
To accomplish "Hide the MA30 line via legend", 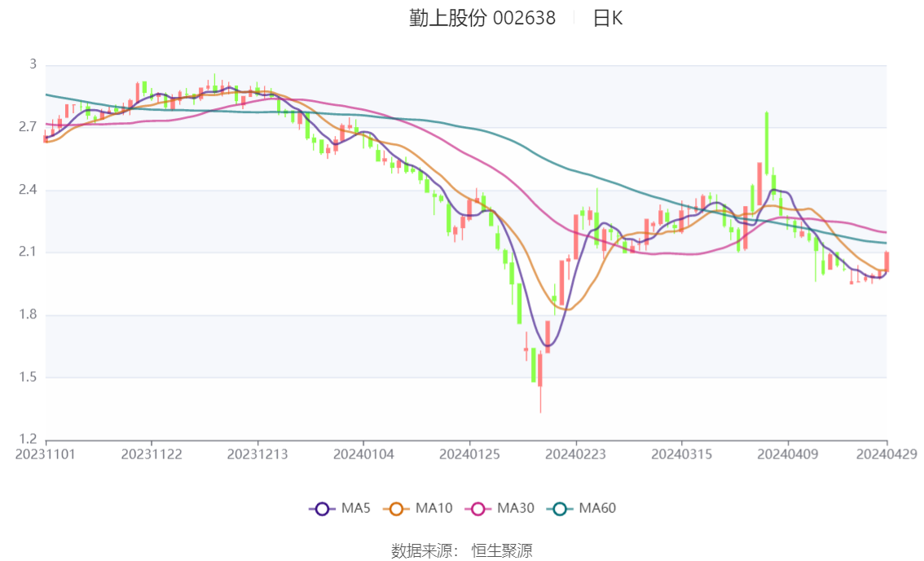I will pos(478,509).
